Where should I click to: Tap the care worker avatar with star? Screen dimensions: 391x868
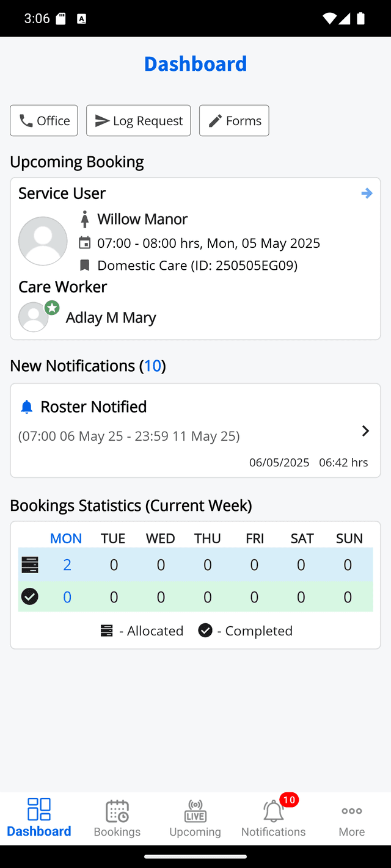(34, 317)
